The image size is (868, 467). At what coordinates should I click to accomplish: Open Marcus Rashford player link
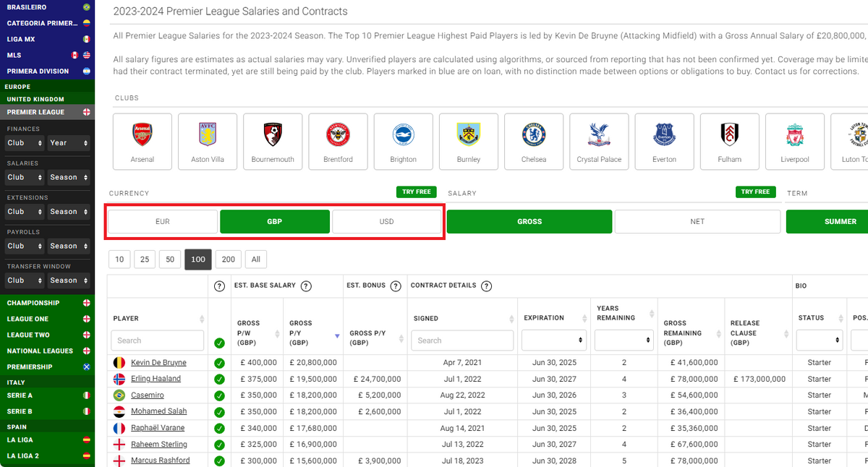click(x=160, y=460)
